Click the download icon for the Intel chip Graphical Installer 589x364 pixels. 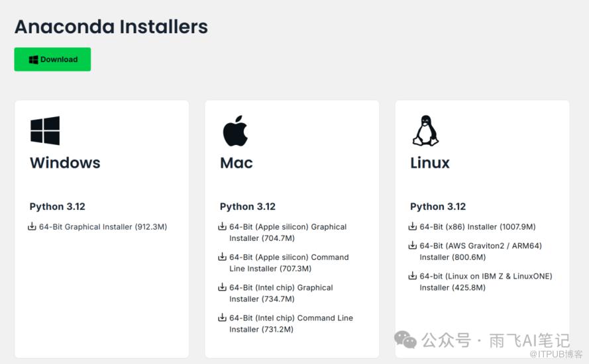click(223, 287)
